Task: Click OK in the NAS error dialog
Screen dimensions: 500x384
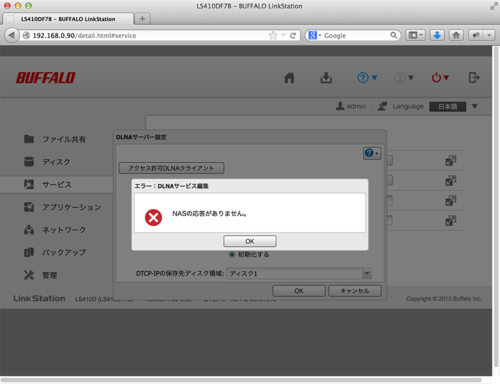Action: click(250, 241)
